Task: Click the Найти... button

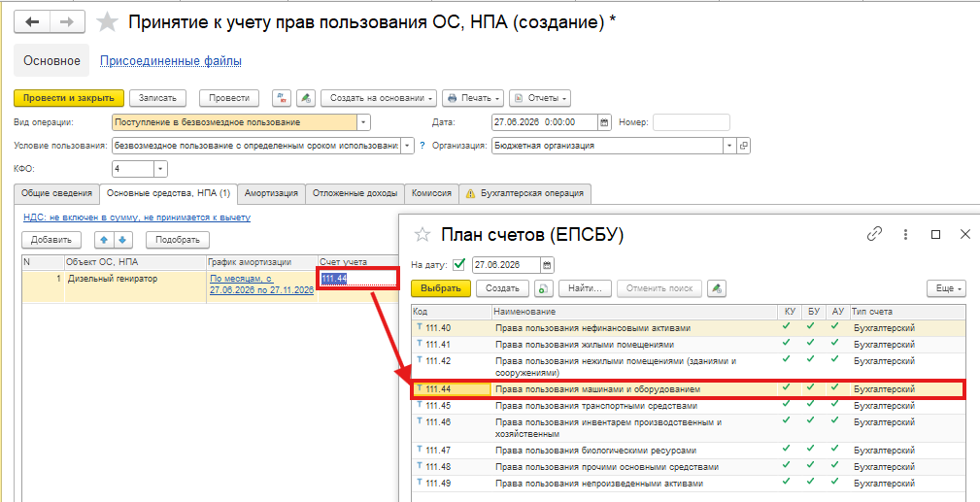Action: pyautogui.click(x=585, y=288)
